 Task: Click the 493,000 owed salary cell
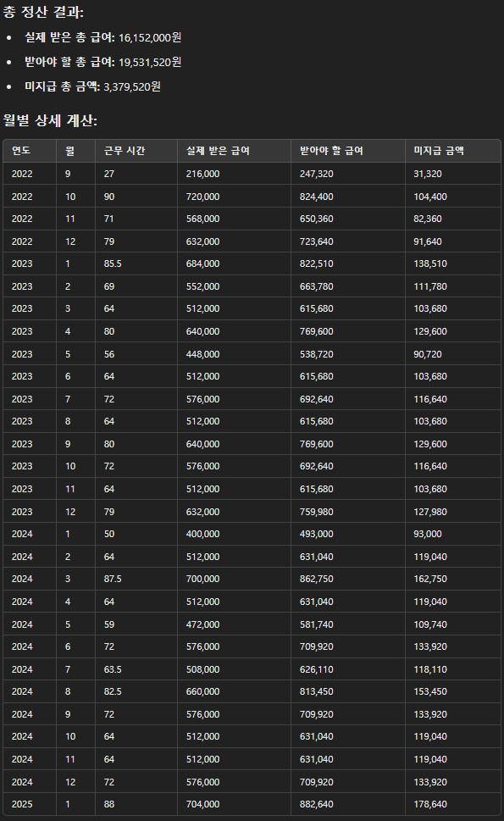click(316, 534)
